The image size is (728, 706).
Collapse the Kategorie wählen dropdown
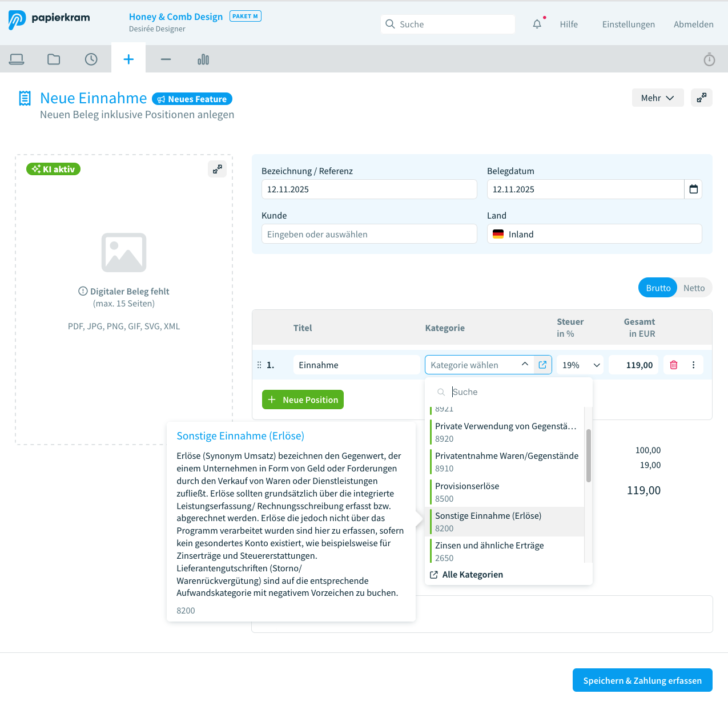(525, 365)
